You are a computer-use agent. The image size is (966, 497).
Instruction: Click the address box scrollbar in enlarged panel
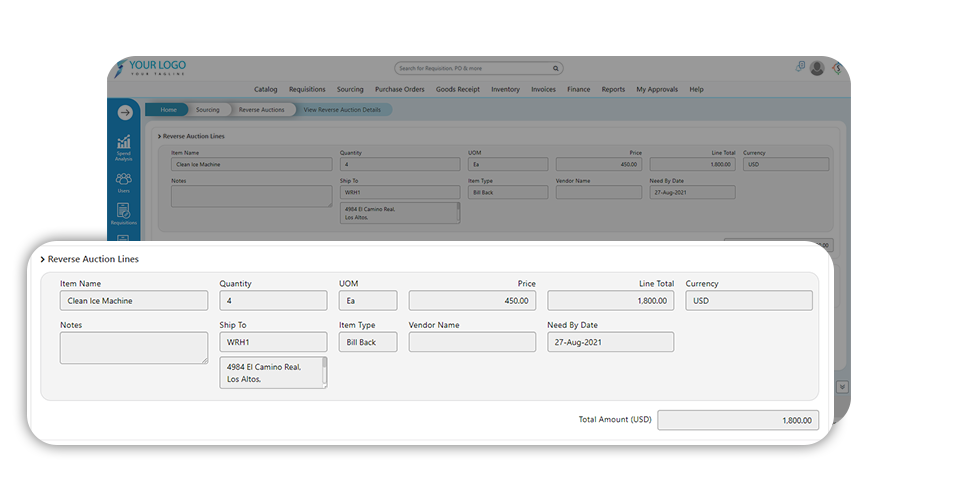coord(324,371)
